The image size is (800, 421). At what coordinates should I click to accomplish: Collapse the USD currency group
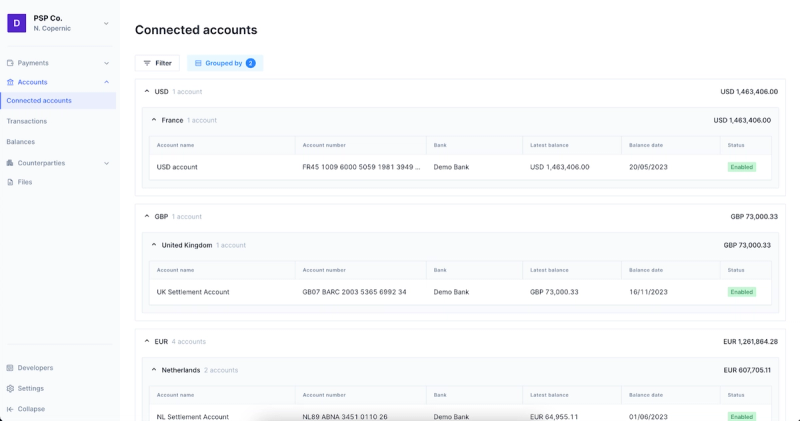147,91
